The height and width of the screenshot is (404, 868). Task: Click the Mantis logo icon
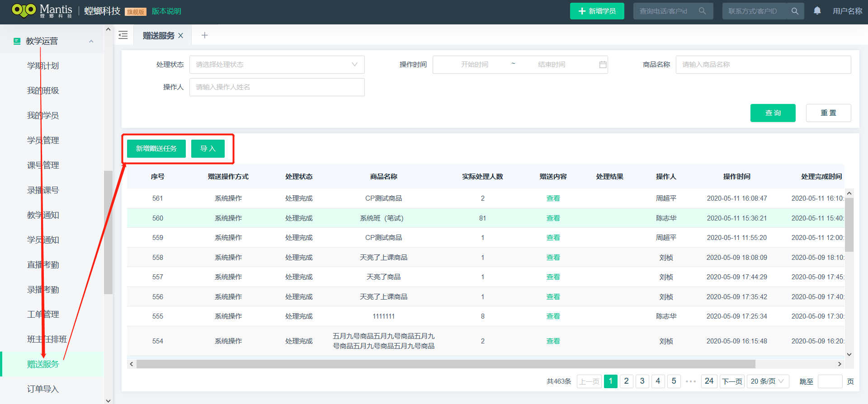[x=24, y=10]
